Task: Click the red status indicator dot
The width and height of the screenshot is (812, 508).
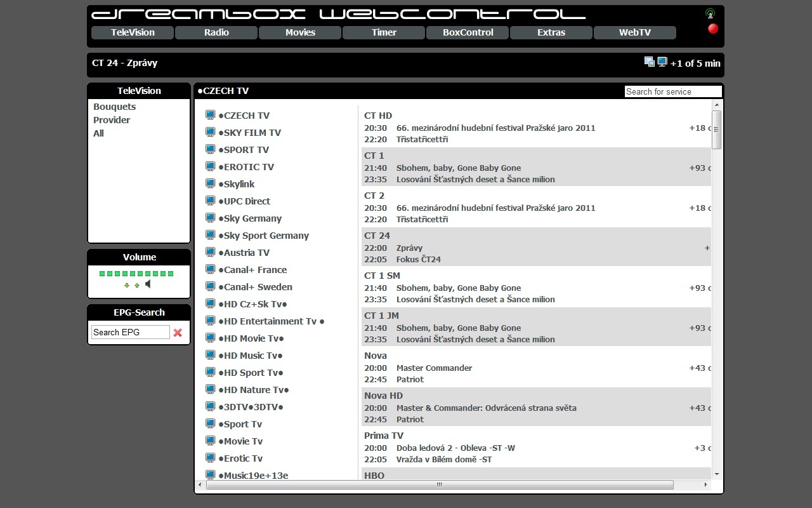Action: 713,29
